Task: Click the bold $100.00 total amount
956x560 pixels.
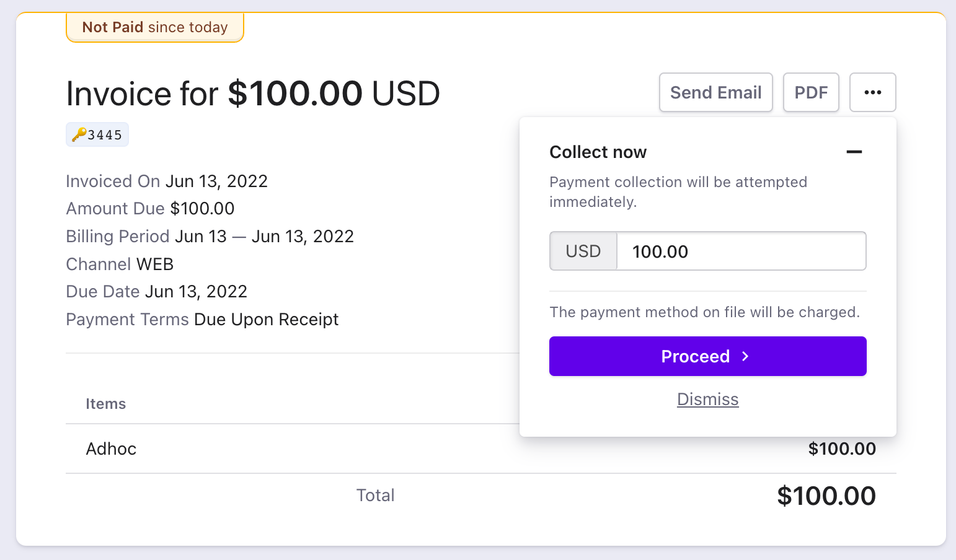Action: 826,496
